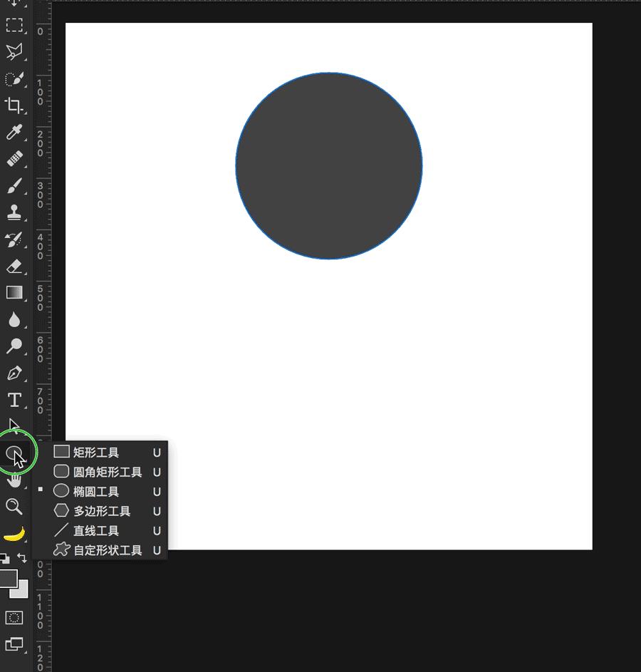Select 自定形状工具 menu entry
Screen dimensions: 641x672
[107, 550]
